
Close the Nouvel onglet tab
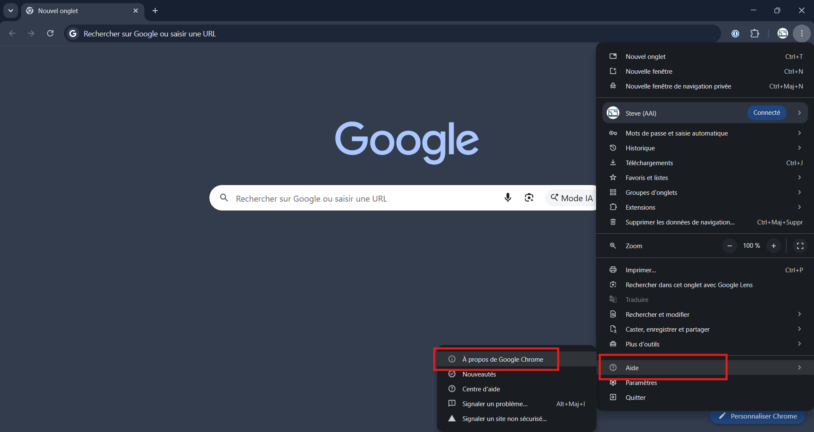point(135,10)
